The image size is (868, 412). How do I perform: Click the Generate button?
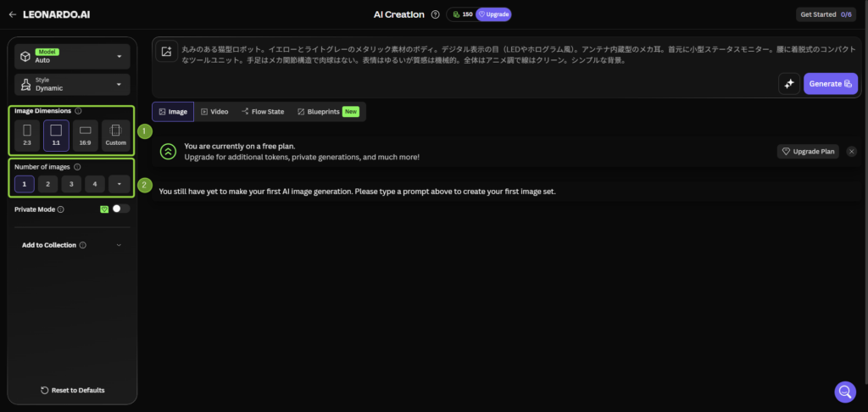coord(830,83)
